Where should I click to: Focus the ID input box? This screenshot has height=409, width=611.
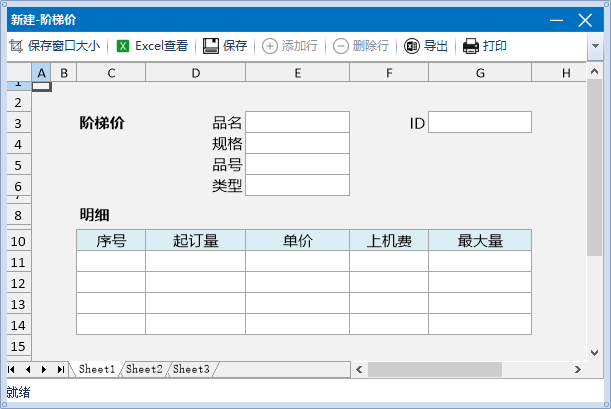click(x=479, y=122)
